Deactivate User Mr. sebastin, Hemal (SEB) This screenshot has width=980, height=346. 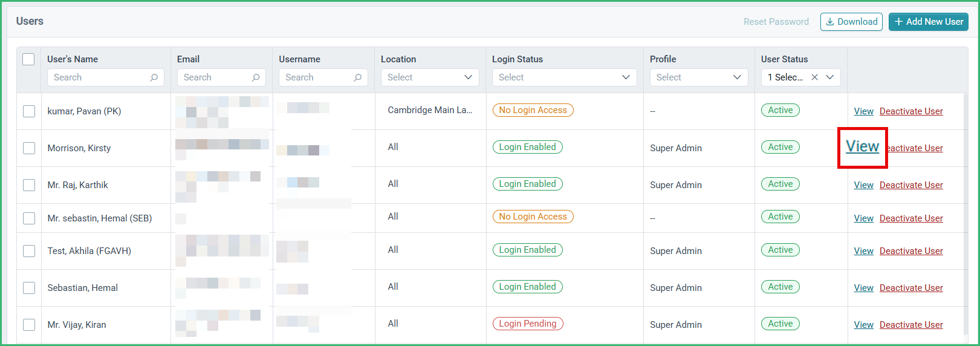[911, 218]
